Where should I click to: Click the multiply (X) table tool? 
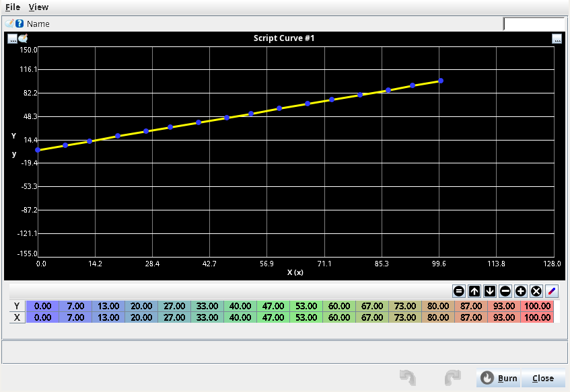536,291
